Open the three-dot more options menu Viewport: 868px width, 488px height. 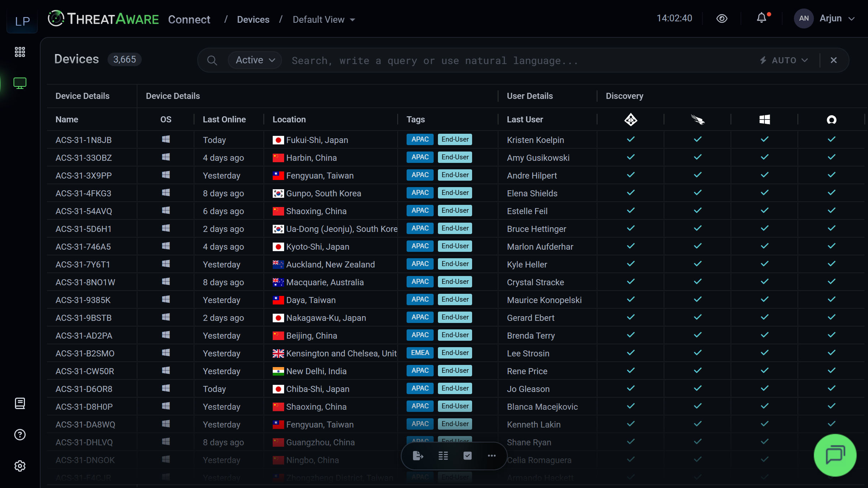[492, 456]
